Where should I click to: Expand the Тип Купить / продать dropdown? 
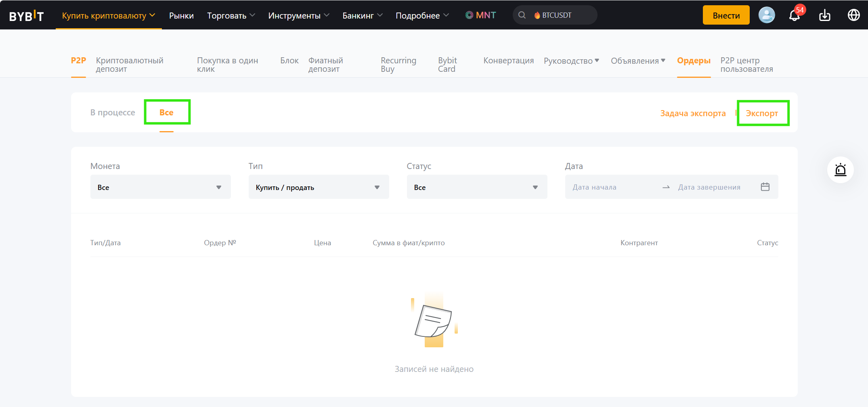(319, 187)
